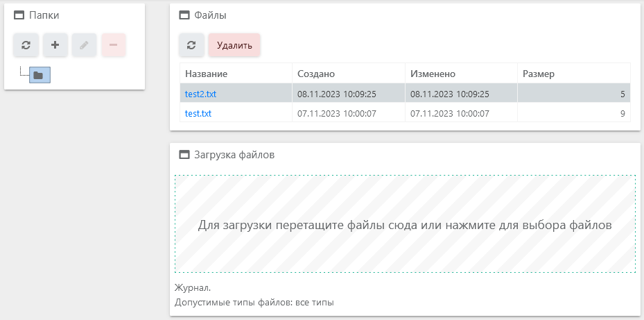Screen dimensions: 644x320
Task: Click the drop zone to choose files
Action: [405, 225]
